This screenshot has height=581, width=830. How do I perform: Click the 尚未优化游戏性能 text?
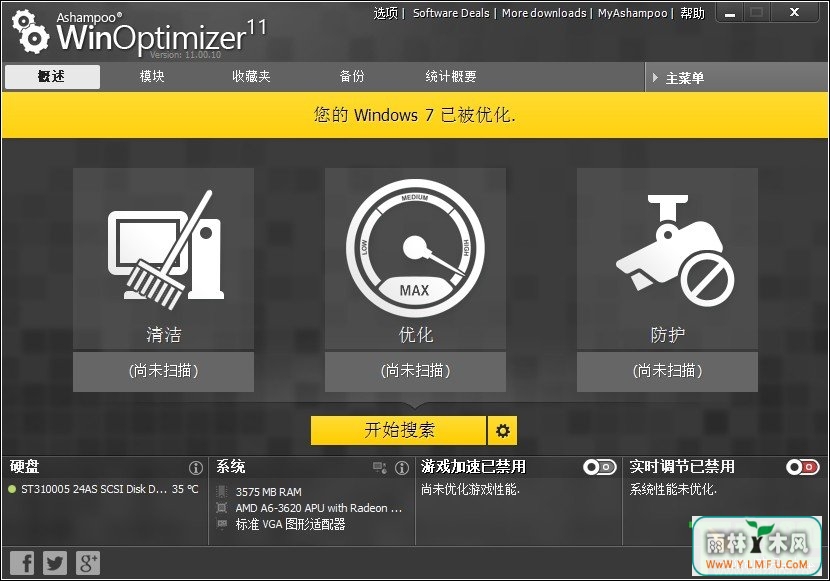(x=471, y=489)
